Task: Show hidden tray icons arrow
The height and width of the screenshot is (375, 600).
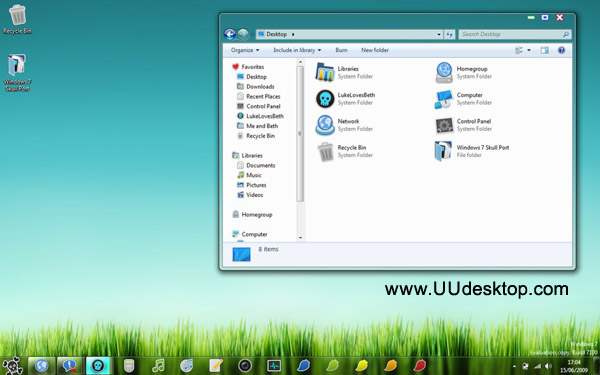Action: 514,366
